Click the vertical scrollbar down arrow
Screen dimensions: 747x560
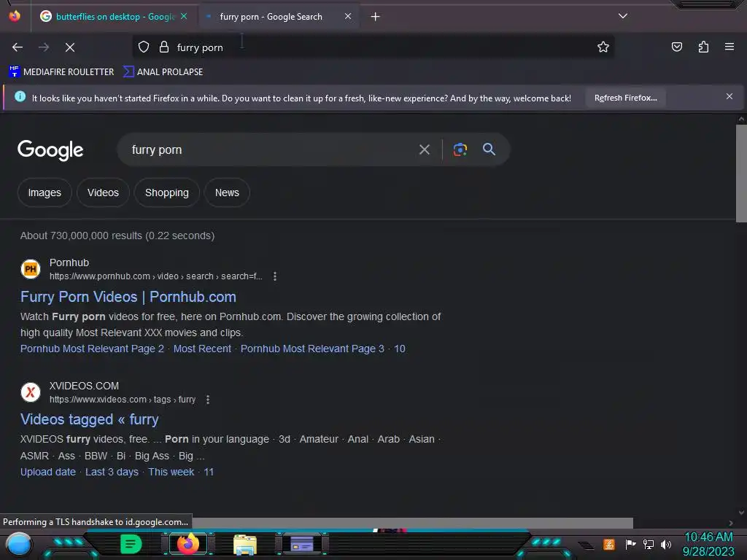[741, 513]
